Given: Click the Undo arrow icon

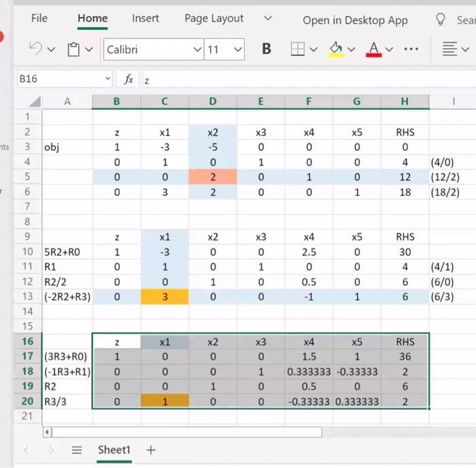Looking at the screenshot, I should pyautogui.click(x=36, y=48).
